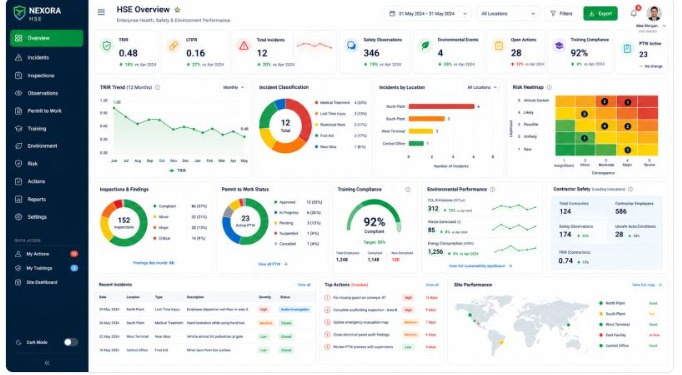This screenshot has width=682, height=375.
Task: Toggle Medical Treatment legend in Incident Classification
Action: 333,103
